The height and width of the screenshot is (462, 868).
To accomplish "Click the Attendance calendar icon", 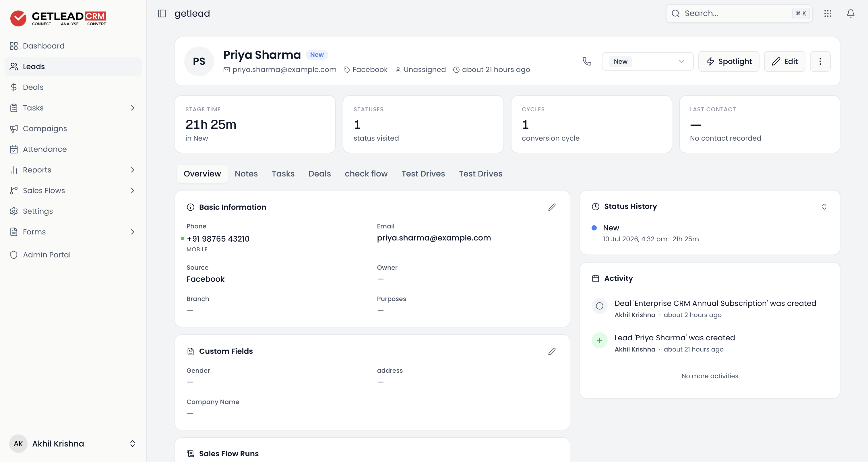I will click(x=13, y=149).
